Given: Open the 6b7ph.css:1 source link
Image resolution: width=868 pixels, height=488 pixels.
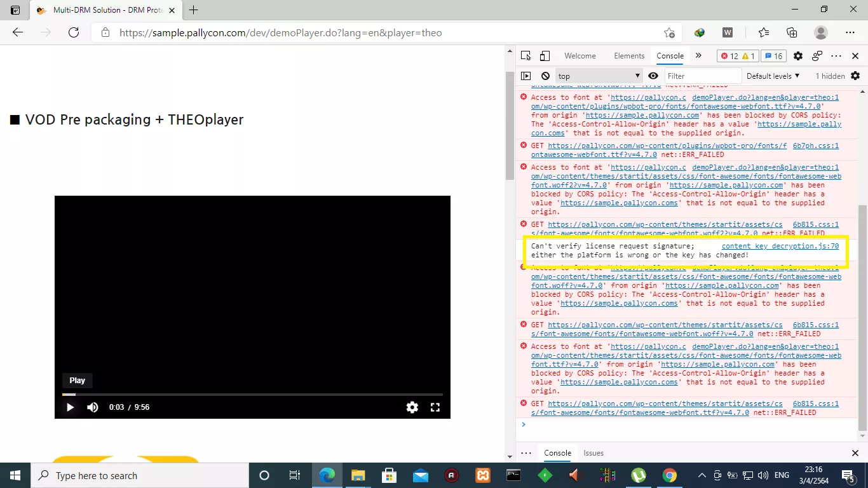Looking at the screenshot, I should coord(816,146).
